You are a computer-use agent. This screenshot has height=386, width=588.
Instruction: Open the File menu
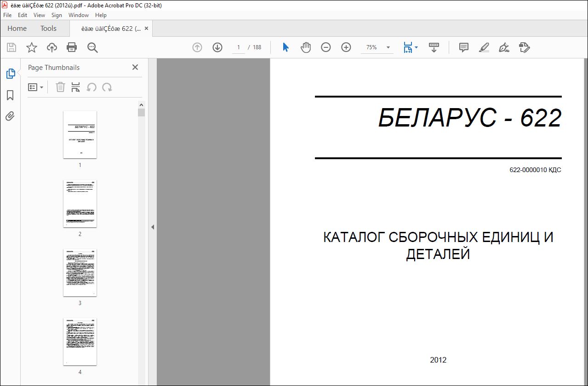click(x=7, y=15)
